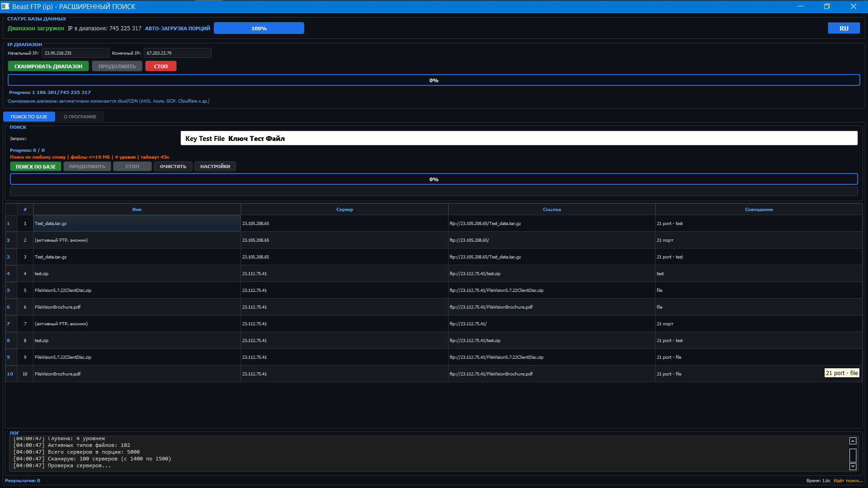
Task: Select test.zip name in row 4
Action: coord(137,273)
